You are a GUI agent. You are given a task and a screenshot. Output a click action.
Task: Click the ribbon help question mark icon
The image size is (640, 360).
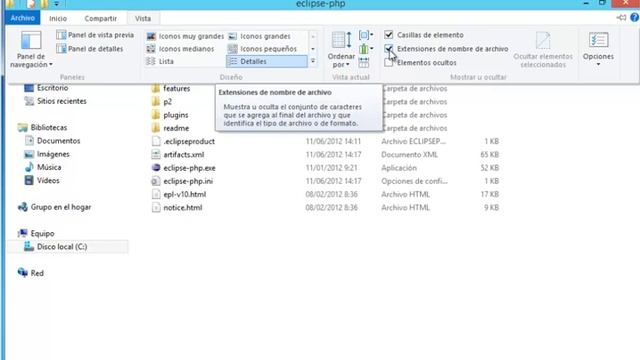[x=634, y=18]
